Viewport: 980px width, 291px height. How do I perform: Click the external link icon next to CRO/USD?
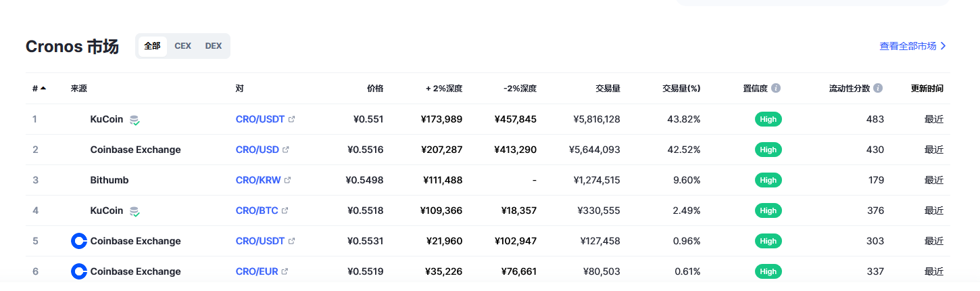pos(286,150)
